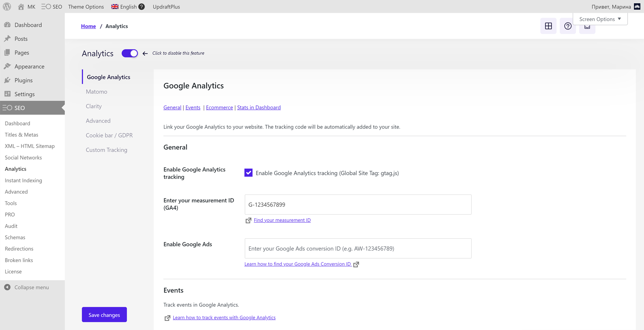Open Find your measurement ID link
Screen dimensions: 644x330
tap(282, 220)
